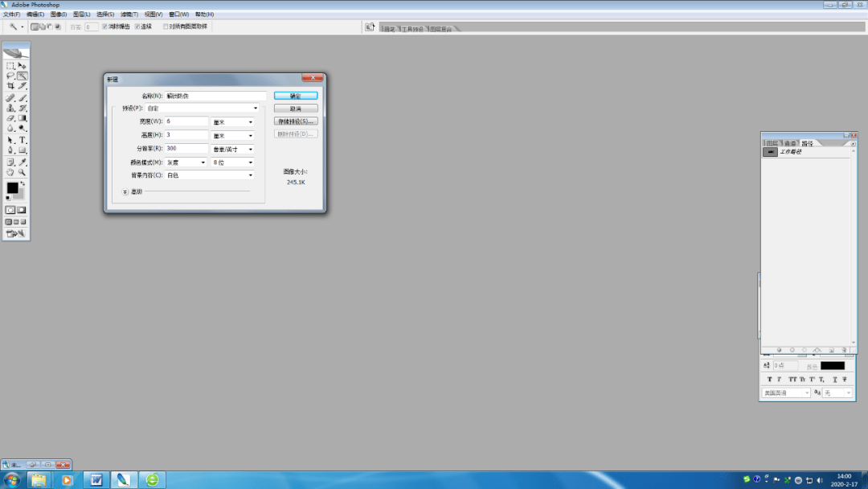Select the Path Selection tool
868x489 pixels.
click(x=10, y=140)
